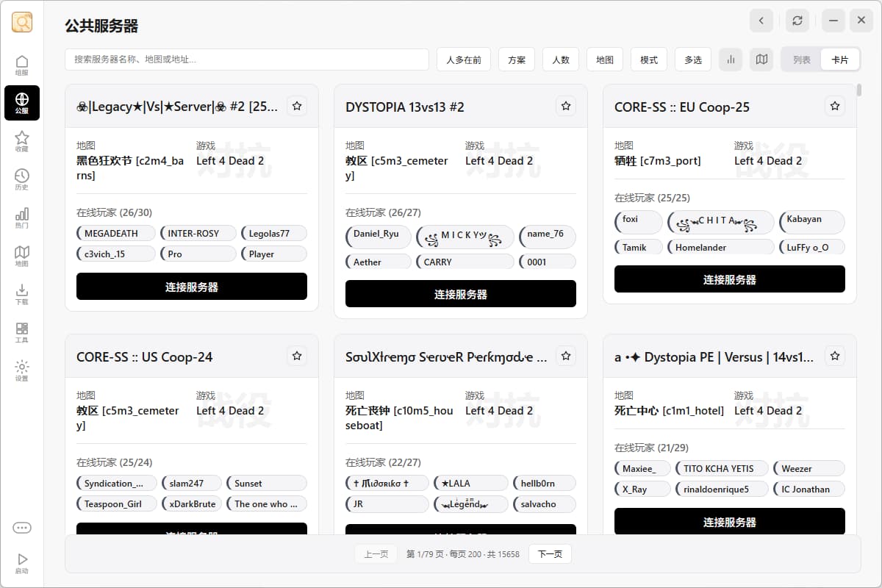The image size is (882, 588).
Task: Open the 模式 mode filter dropdown
Action: pyautogui.click(x=649, y=60)
